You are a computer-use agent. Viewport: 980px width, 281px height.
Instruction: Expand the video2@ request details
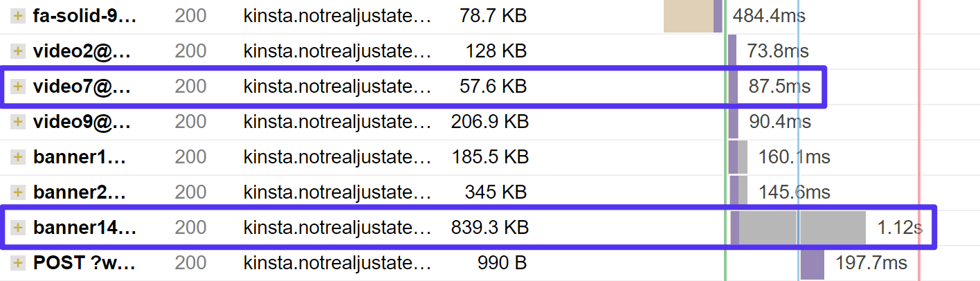tap(17, 51)
